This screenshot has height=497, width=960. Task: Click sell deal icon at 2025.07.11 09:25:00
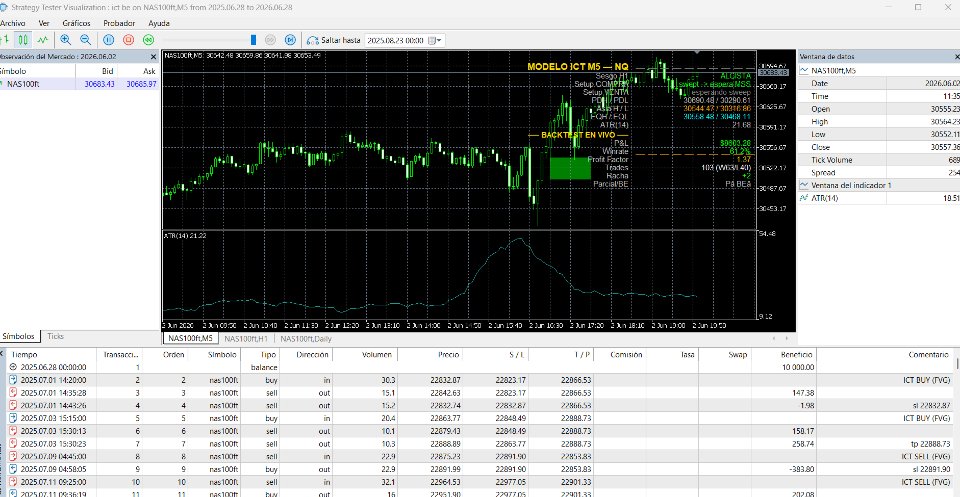tap(13, 482)
